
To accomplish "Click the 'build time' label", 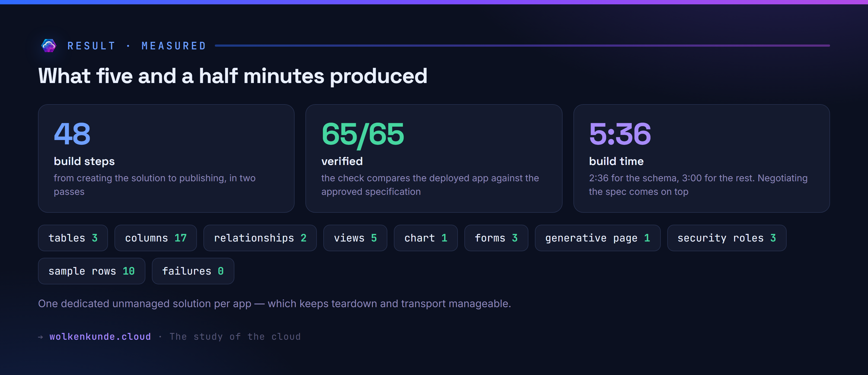I will (x=616, y=161).
